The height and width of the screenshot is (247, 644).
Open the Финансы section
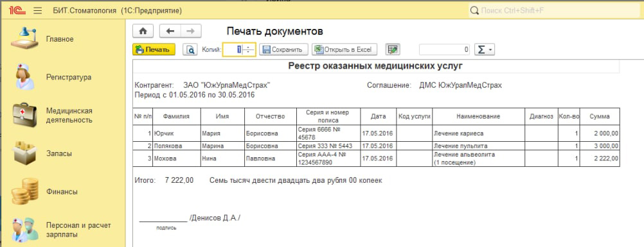click(62, 192)
